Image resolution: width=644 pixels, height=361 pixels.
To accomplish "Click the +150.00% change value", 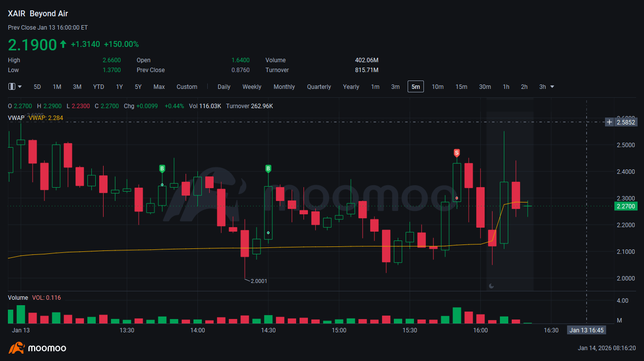I will tap(121, 44).
